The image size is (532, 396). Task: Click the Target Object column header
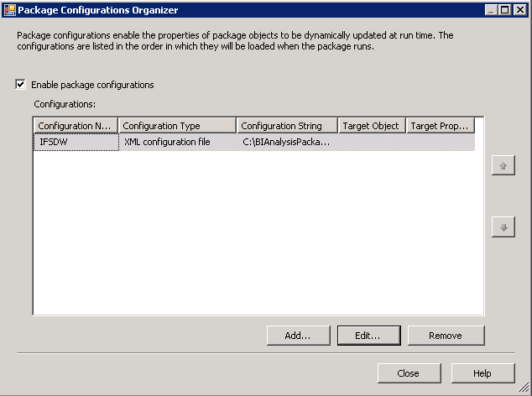372,126
